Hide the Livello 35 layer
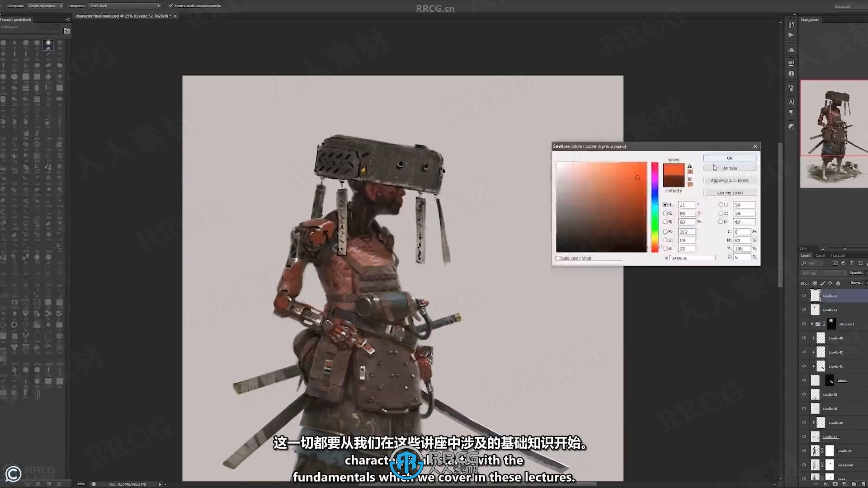 (x=804, y=451)
